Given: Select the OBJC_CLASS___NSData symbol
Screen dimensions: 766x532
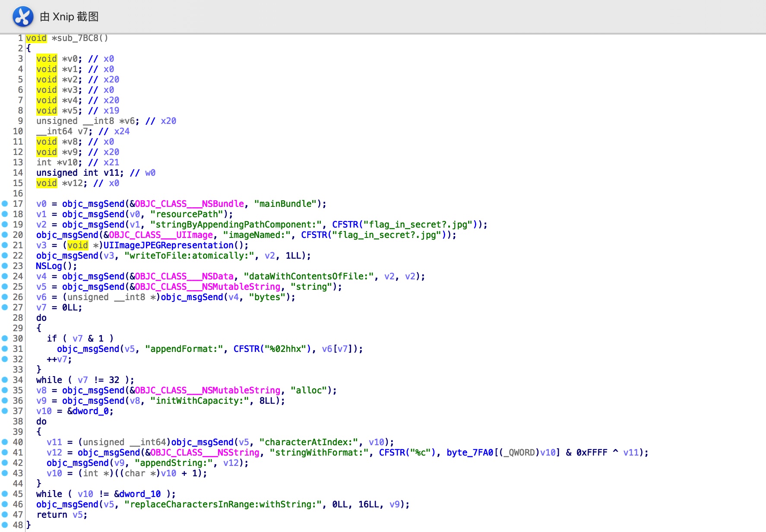Looking at the screenshot, I should click(x=184, y=276).
